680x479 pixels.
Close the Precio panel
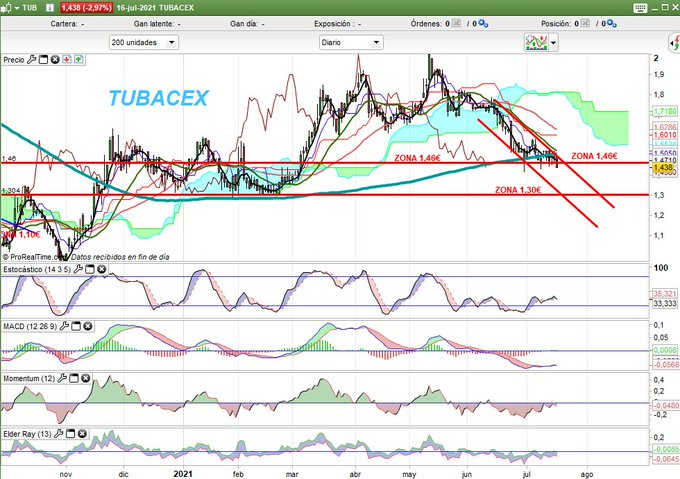(x=55, y=60)
